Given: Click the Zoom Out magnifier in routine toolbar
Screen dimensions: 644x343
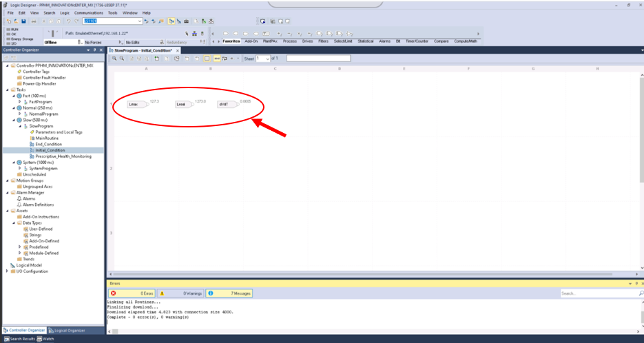Looking at the screenshot, I should [122, 59].
